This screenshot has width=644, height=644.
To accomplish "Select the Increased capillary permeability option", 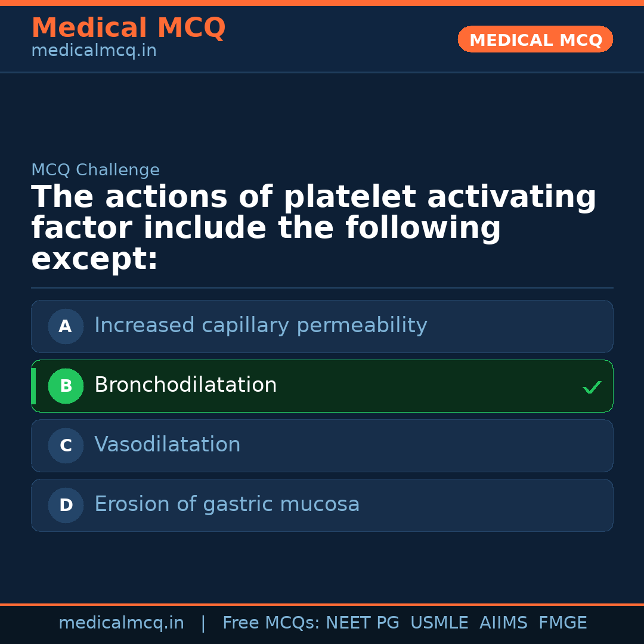I will [x=322, y=326].
